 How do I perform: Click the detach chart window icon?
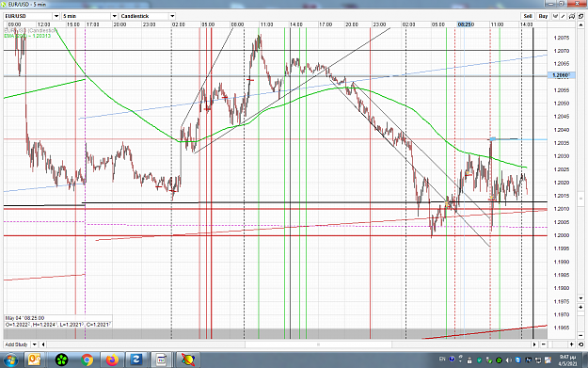(x=580, y=16)
